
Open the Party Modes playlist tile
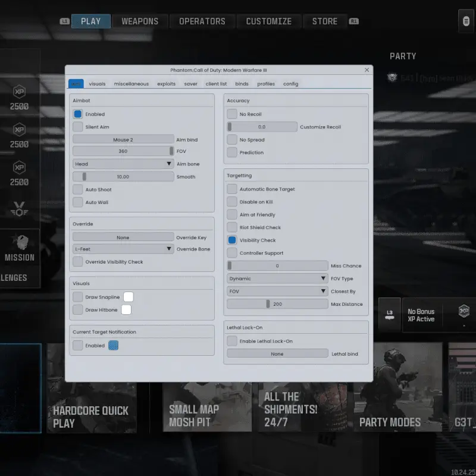[398, 387]
